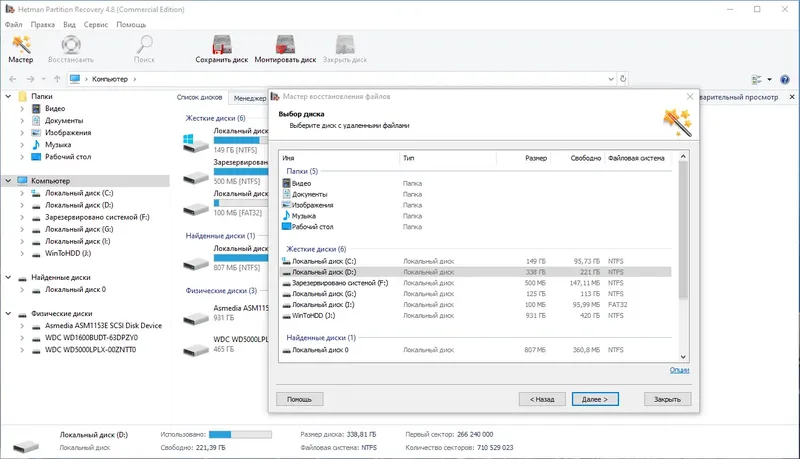Close the wizard dialog with X
Viewport: 800px width, 459px height.
click(x=690, y=96)
